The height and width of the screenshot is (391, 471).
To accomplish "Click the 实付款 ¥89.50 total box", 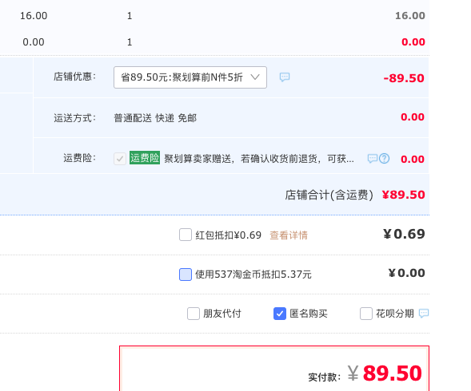I will [x=274, y=368].
